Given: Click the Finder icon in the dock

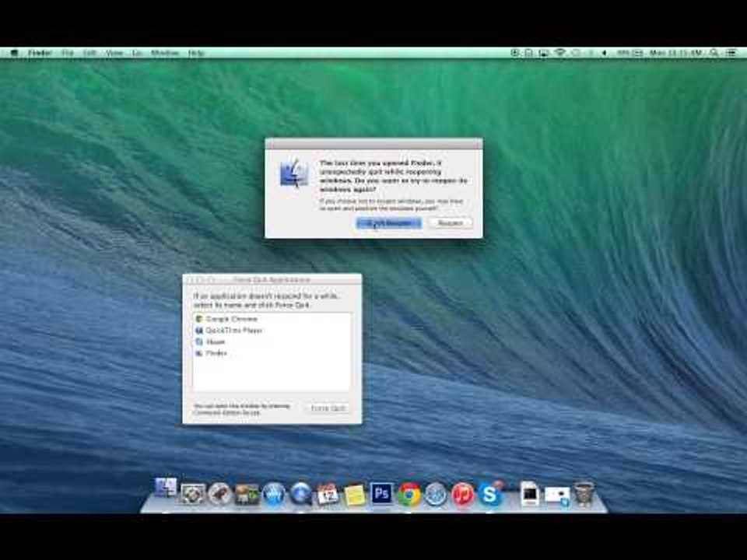Looking at the screenshot, I should tap(166, 489).
